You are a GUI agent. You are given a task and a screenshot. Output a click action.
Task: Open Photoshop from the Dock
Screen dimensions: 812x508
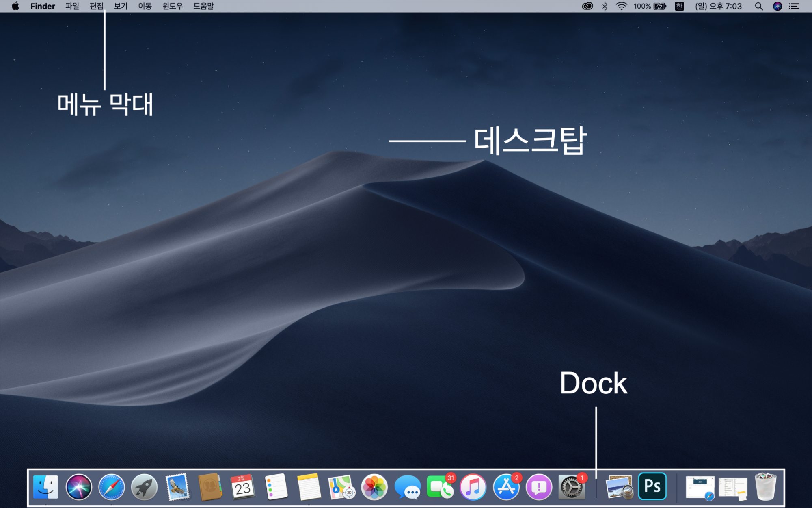652,486
